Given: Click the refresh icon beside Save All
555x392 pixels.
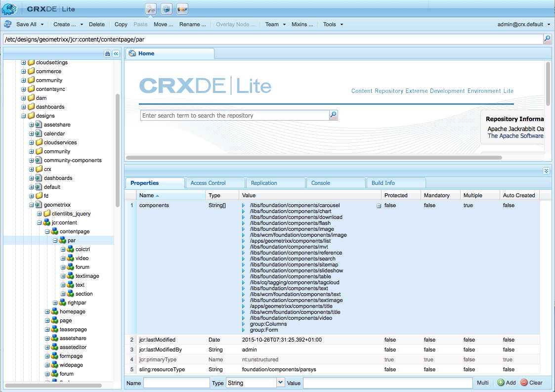Looking at the screenshot, I should (x=7, y=24).
